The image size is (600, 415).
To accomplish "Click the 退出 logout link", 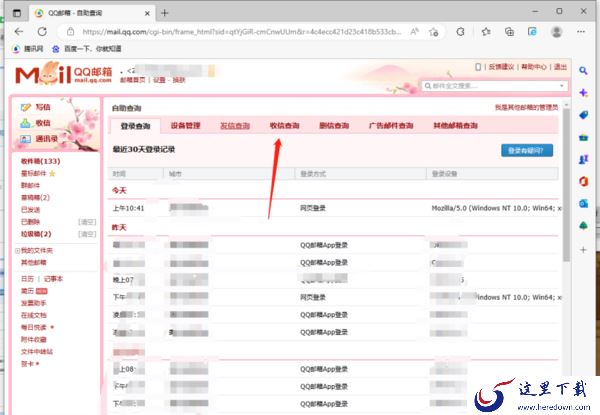I will pyautogui.click(x=560, y=67).
